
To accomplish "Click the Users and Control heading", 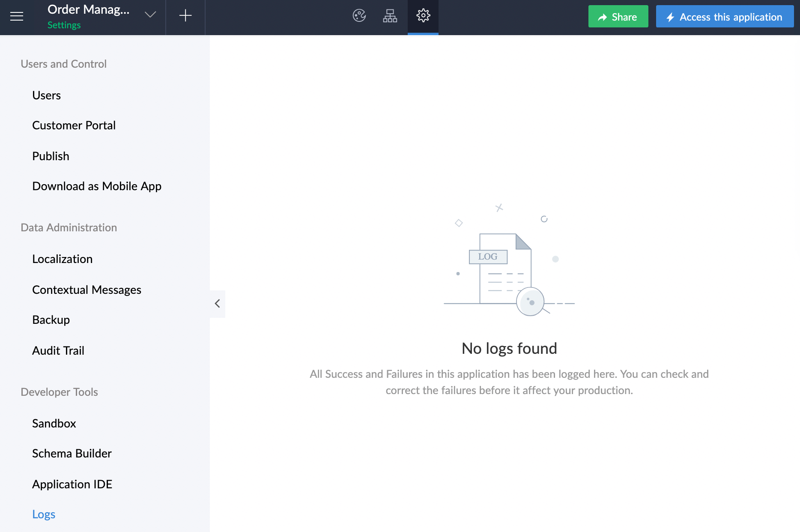I will [x=63, y=64].
